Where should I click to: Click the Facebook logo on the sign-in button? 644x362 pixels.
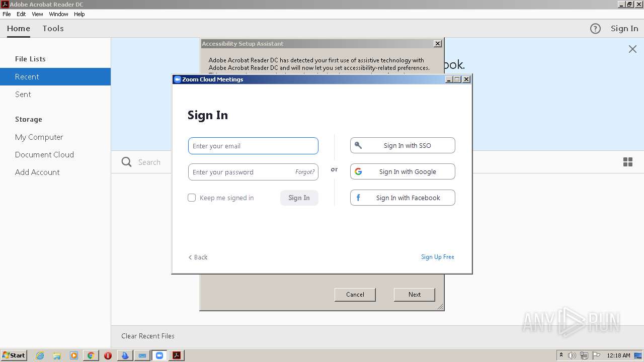(x=358, y=198)
